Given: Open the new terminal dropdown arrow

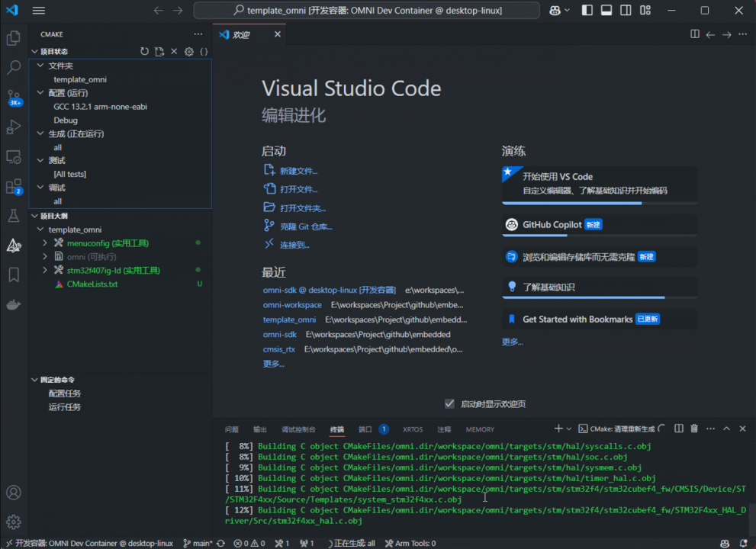Looking at the screenshot, I should pyautogui.click(x=569, y=429).
